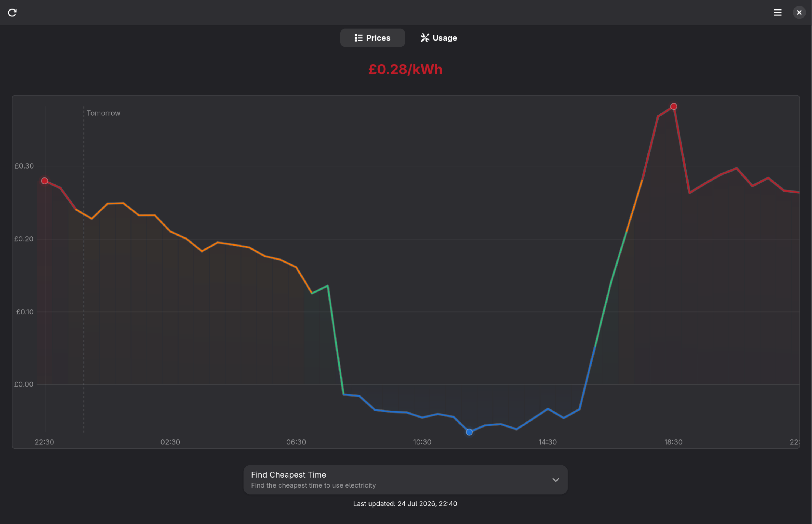
Task: Select the red peak-price marker on chart
Action: (x=673, y=106)
